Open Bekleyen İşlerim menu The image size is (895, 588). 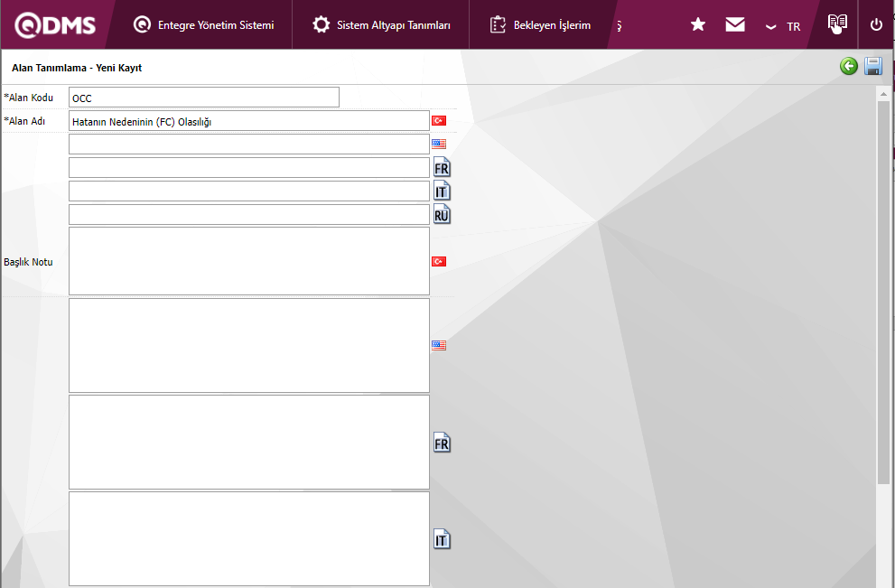[540, 25]
